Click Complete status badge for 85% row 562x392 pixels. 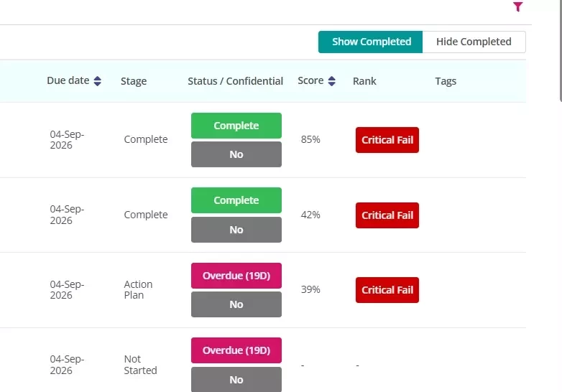(236, 126)
